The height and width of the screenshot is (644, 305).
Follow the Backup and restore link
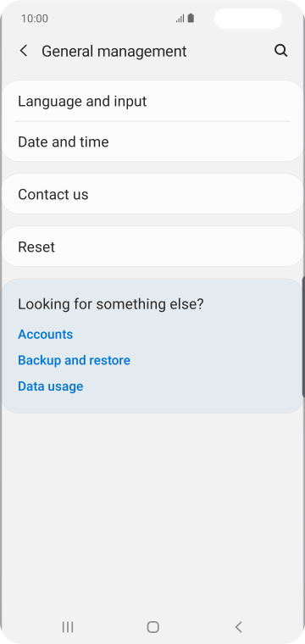click(74, 360)
